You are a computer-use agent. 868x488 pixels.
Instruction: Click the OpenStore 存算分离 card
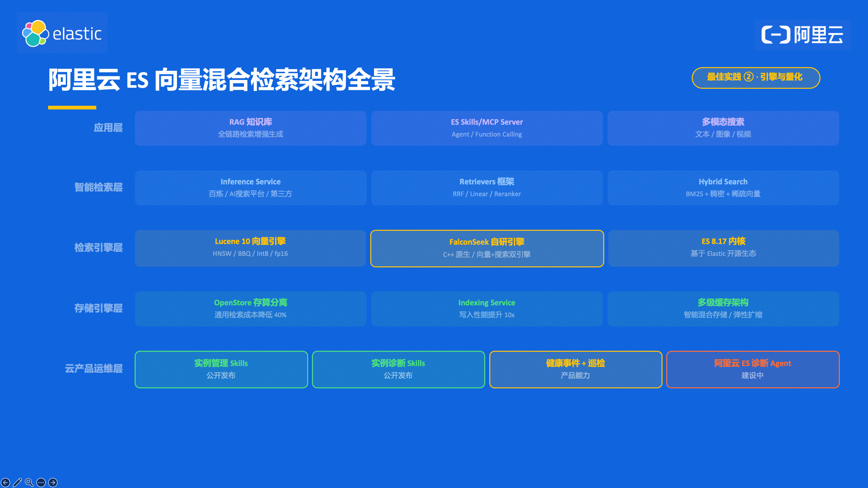[x=251, y=309]
